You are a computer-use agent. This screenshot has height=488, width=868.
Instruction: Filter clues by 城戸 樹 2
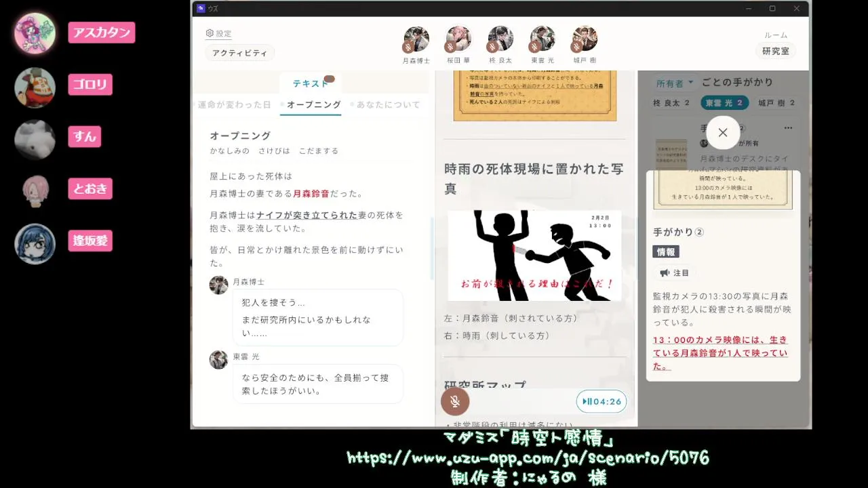click(x=776, y=103)
